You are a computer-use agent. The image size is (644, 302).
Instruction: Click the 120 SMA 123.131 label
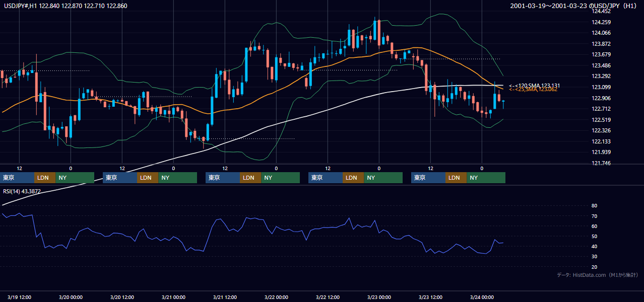534,86
